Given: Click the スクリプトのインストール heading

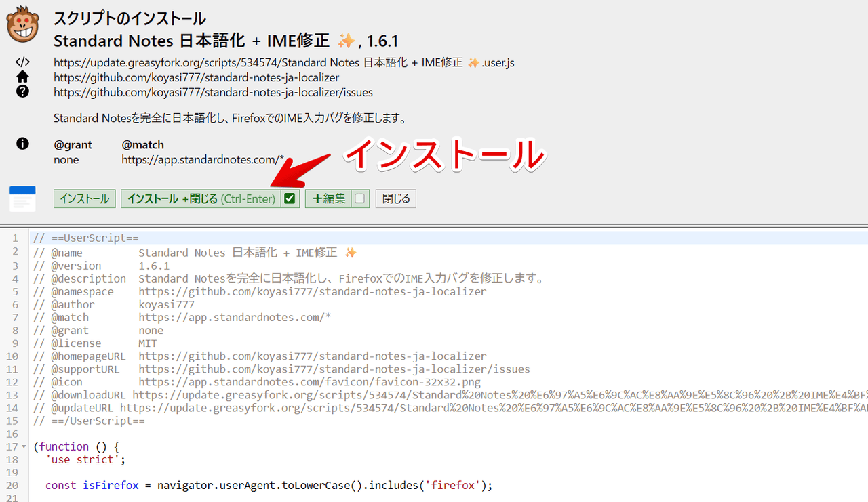Looking at the screenshot, I should (130, 18).
